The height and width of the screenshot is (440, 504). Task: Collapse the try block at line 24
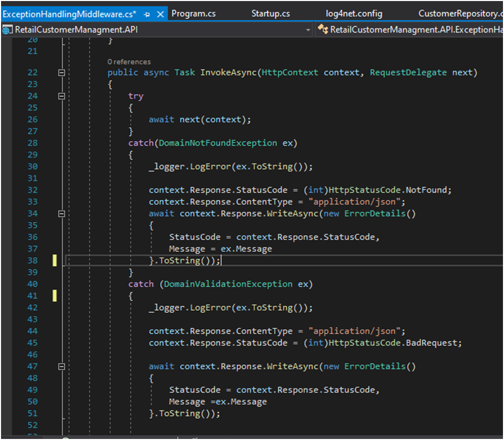[x=62, y=96]
